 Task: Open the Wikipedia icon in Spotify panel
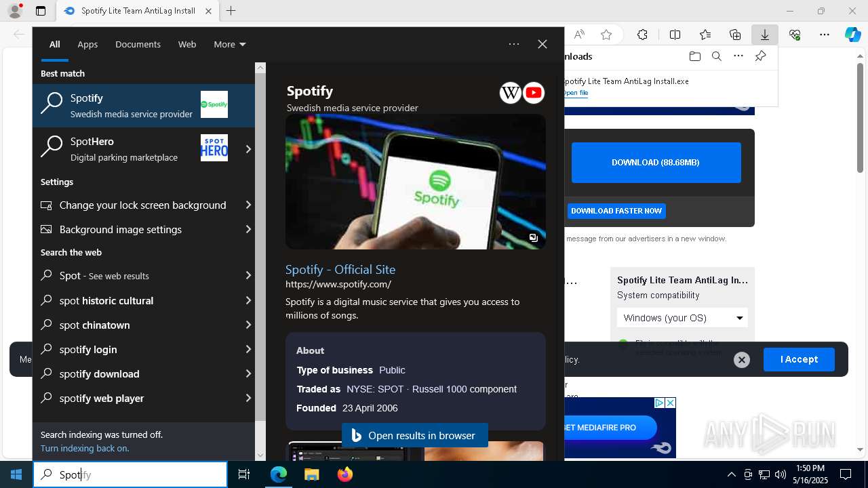coord(511,93)
